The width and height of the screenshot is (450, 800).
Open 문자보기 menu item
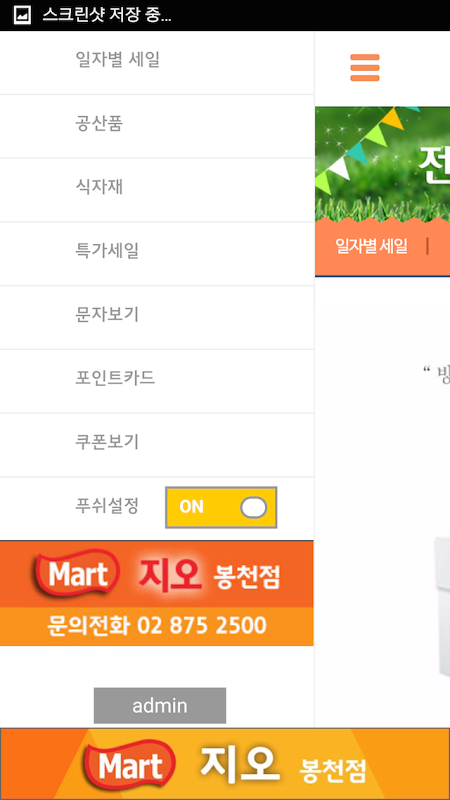coord(157,317)
